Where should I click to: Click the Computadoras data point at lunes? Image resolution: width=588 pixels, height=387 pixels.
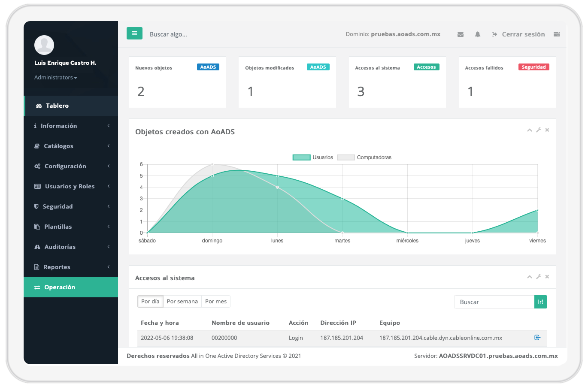pos(277,187)
